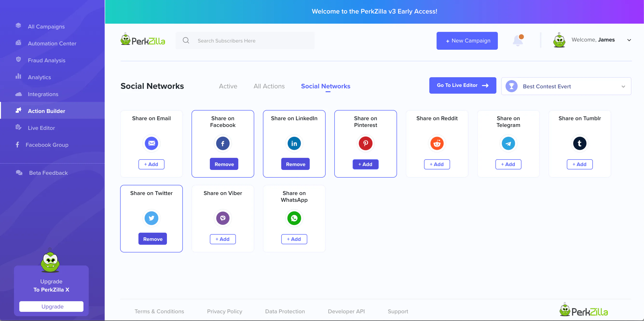
Task: Click the Fraud Analysis shield icon
Action: tap(18, 59)
